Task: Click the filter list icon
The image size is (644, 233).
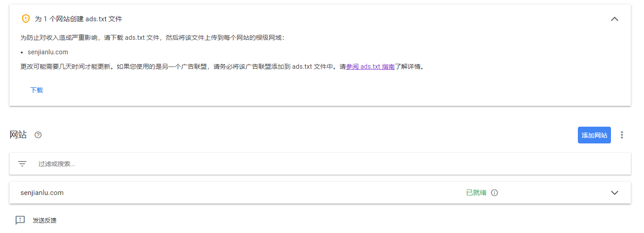Action: 22,164
